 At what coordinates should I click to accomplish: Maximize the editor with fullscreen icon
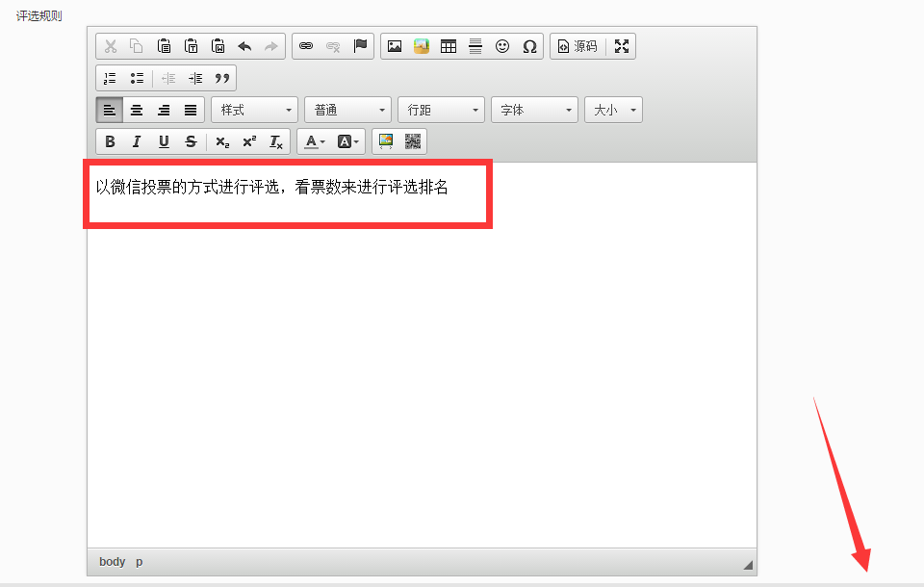pyautogui.click(x=622, y=46)
